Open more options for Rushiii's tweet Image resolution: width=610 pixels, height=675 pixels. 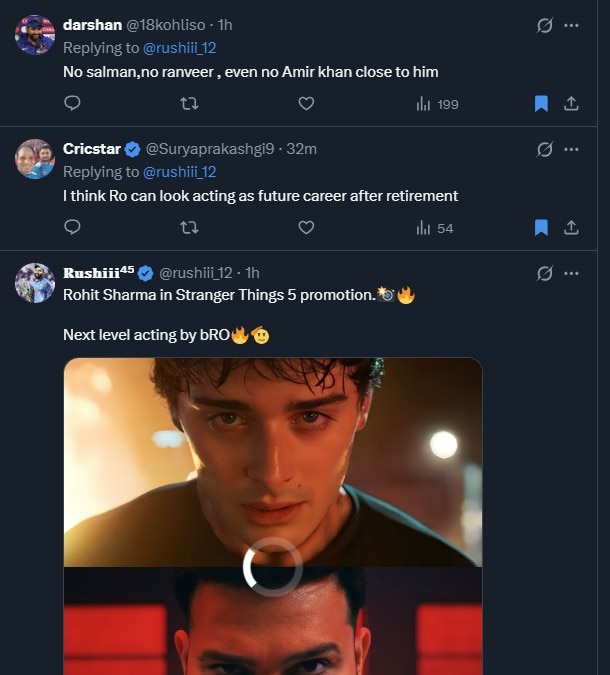tap(571, 273)
